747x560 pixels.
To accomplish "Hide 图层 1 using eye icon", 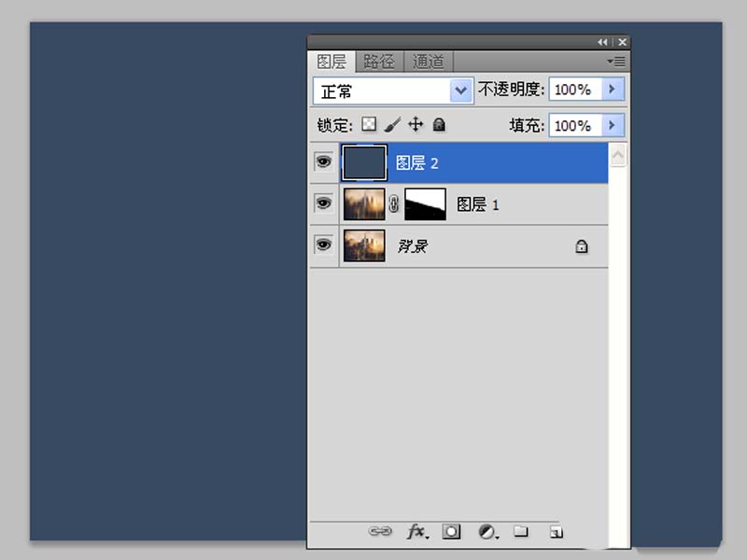I will pyautogui.click(x=324, y=203).
